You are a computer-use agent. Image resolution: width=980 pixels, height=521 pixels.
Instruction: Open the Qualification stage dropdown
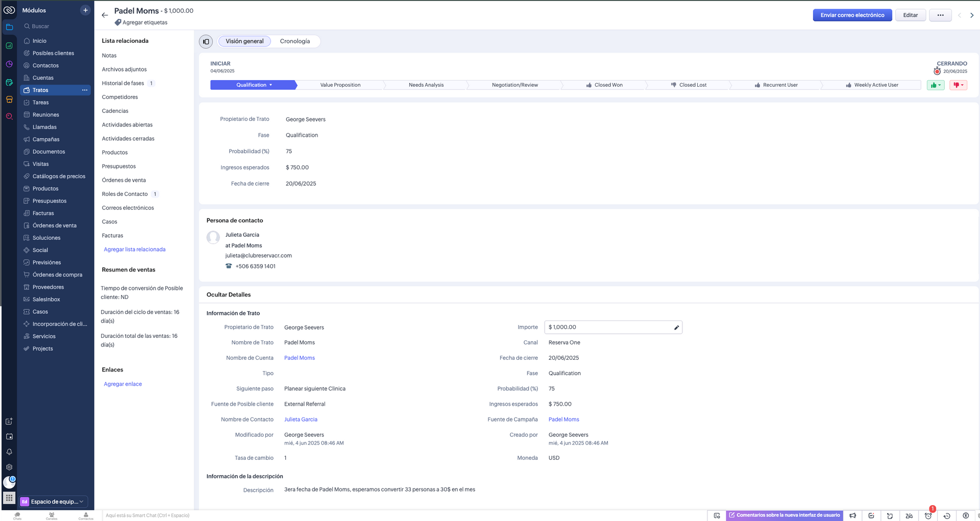click(x=254, y=85)
